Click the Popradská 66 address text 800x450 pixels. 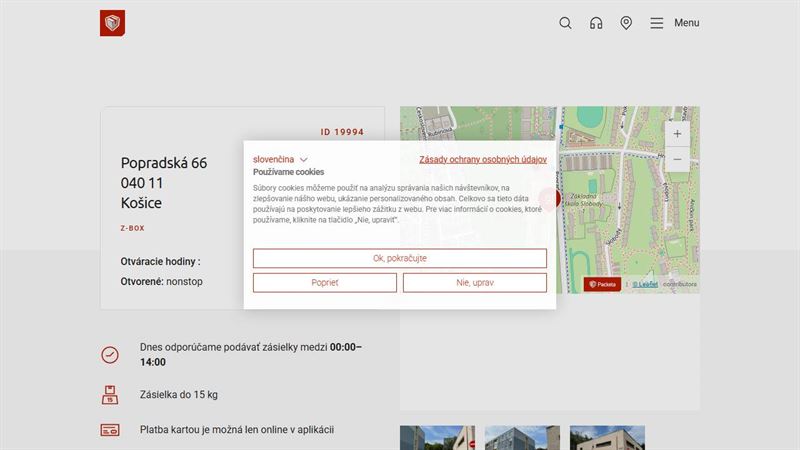[x=164, y=163]
